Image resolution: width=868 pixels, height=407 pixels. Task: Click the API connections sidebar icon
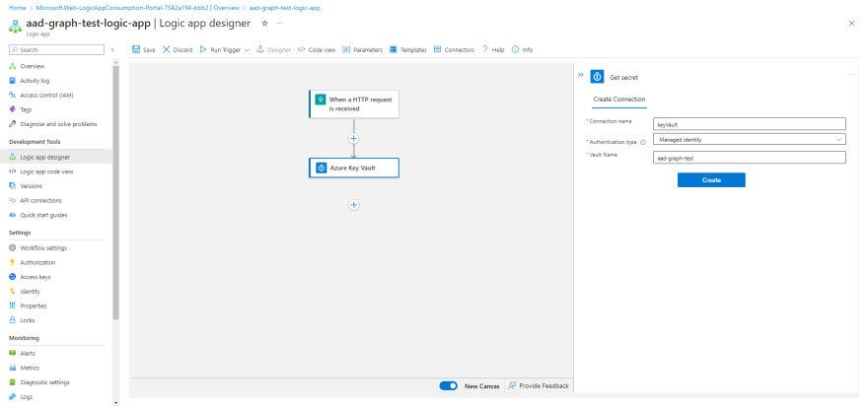13,200
